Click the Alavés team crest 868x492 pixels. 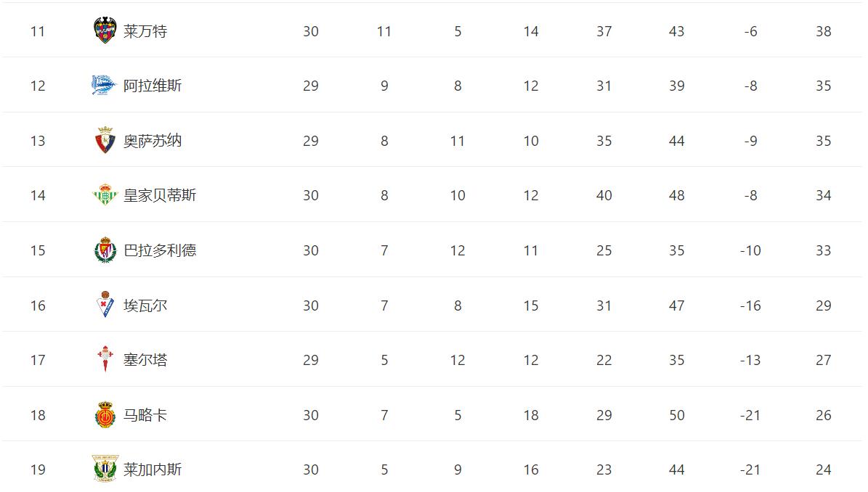click(x=105, y=86)
